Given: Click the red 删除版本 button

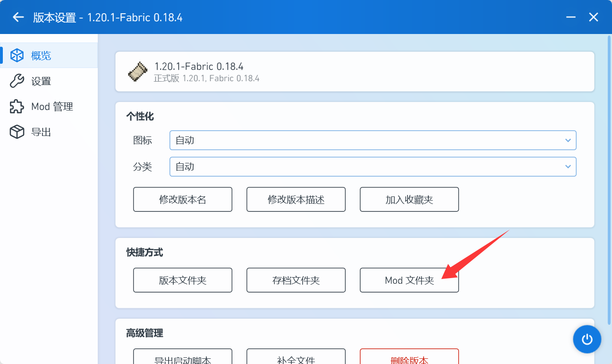Looking at the screenshot, I should pos(409,356).
